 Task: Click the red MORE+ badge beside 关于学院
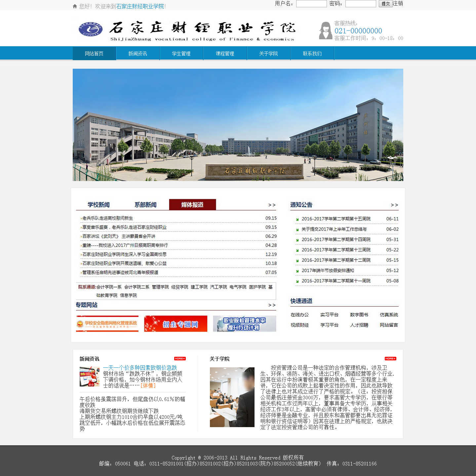coord(390,358)
